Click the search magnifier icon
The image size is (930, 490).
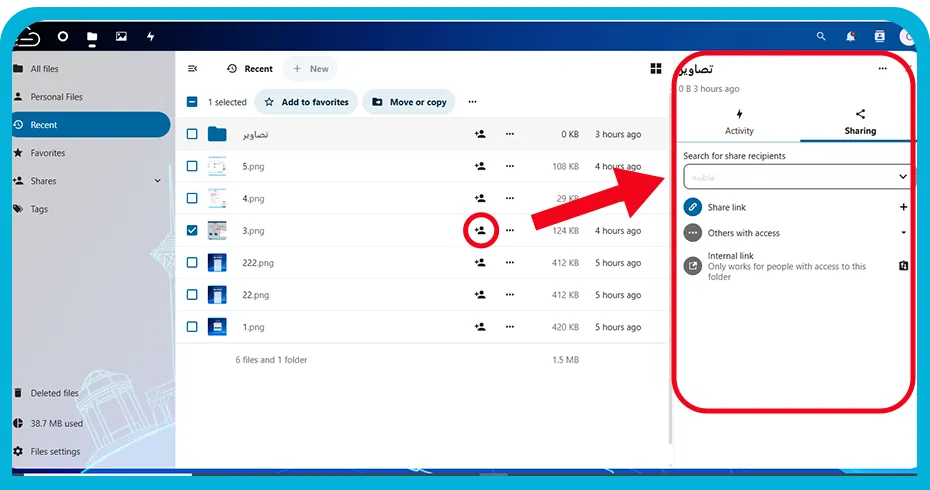tap(821, 36)
